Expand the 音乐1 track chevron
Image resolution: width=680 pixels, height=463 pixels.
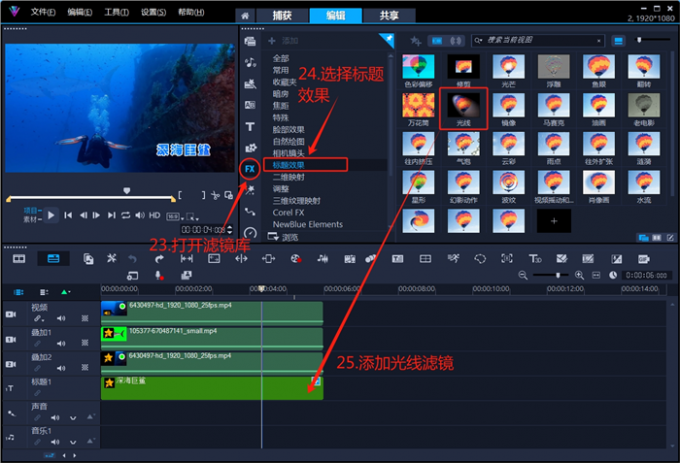tap(73, 442)
